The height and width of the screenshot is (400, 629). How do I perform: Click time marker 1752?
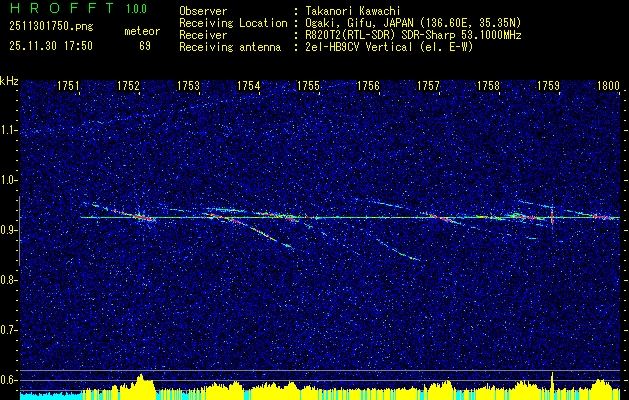tap(128, 86)
